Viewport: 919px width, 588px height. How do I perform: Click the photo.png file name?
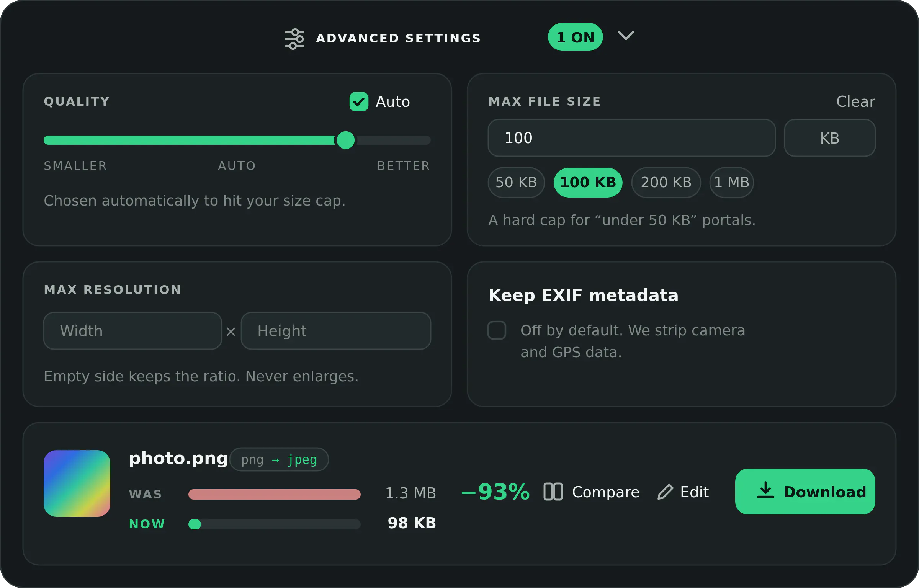(178, 459)
